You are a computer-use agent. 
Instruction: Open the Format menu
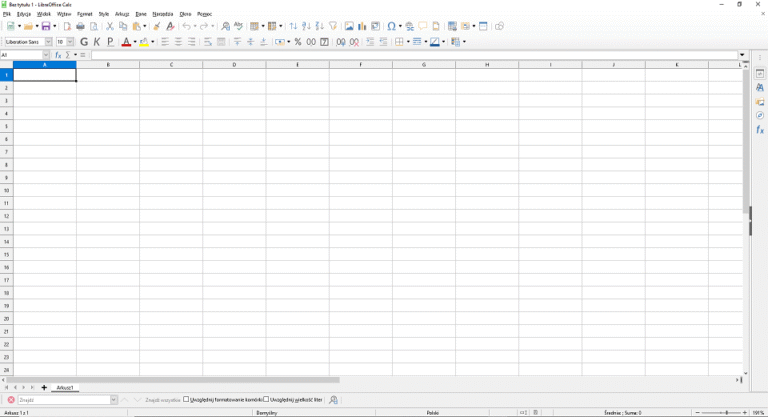coord(84,14)
